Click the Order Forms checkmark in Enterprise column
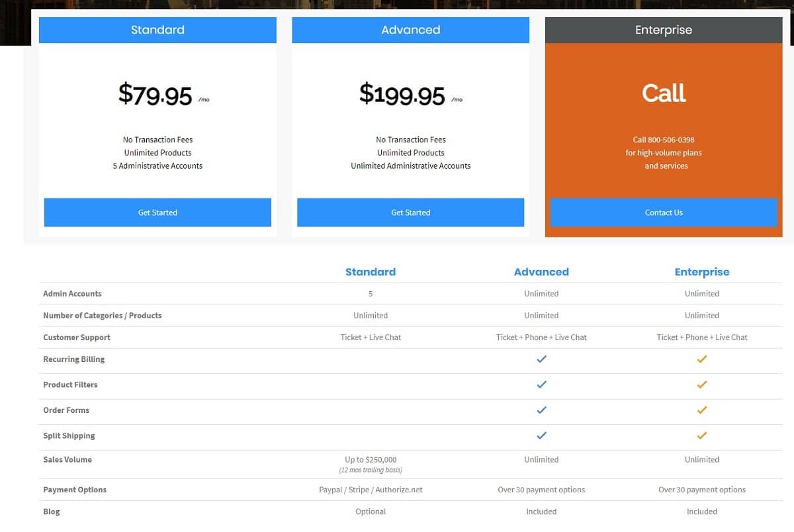Viewport: 794px width, 532px height. click(702, 410)
